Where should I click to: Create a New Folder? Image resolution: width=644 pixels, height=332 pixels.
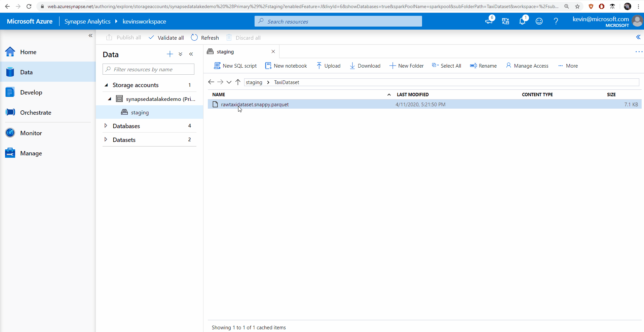407,66
